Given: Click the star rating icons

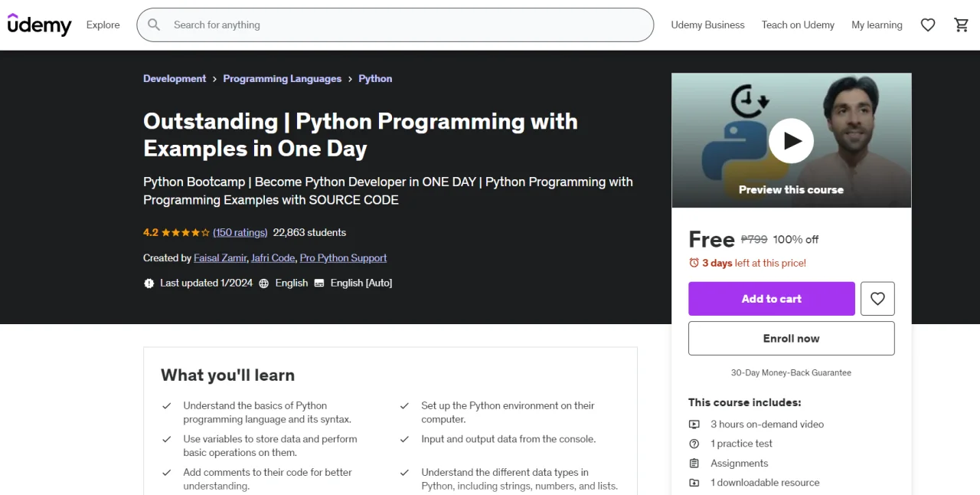Looking at the screenshot, I should [x=185, y=233].
